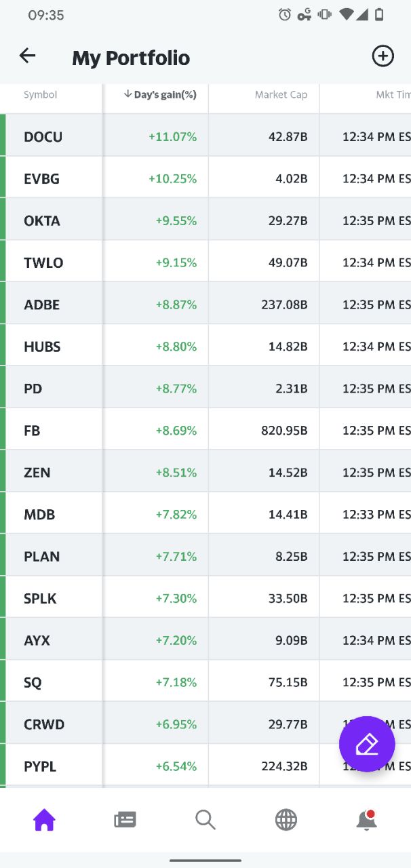Image resolution: width=411 pixels, height=868 pixels.
Task: Tap the purple edit floating button
Action: 367,744
